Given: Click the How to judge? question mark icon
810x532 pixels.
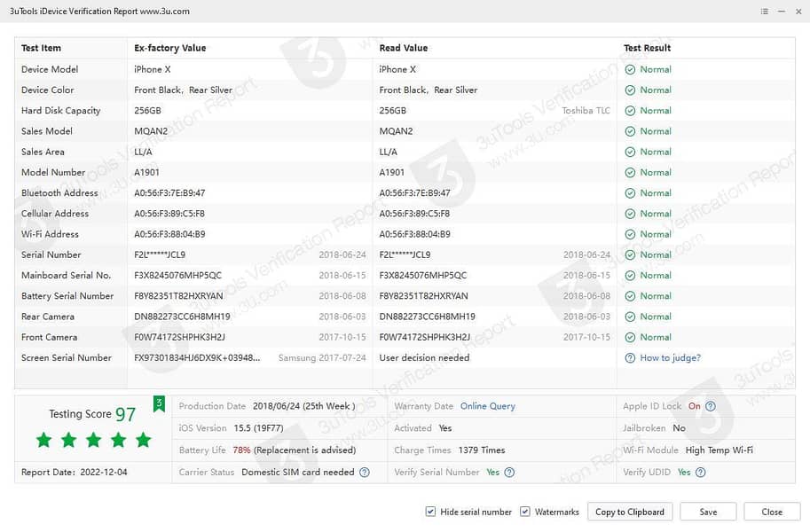Looking at the screenshot, I should point(630,358).
